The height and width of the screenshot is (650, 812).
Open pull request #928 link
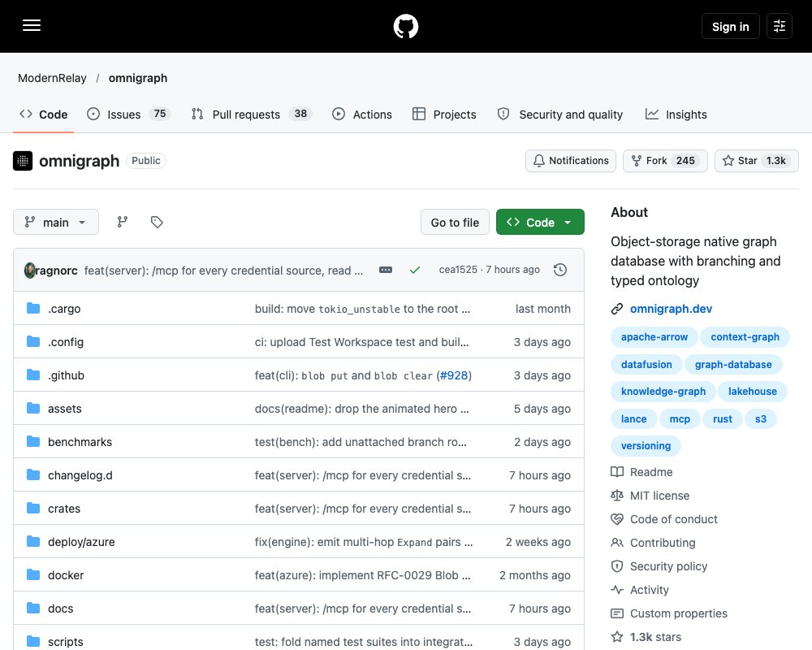pyautogui.click(x=454, y=375)
